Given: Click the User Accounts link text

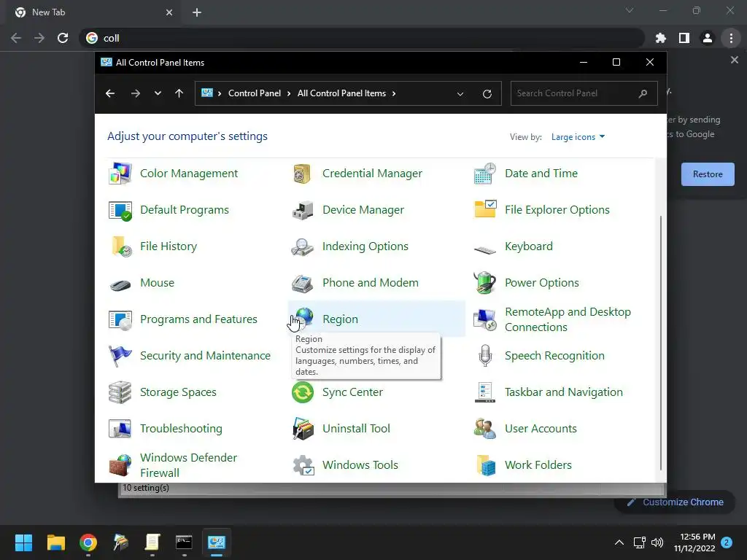Looking at the screenshot, I should point(541,429).
